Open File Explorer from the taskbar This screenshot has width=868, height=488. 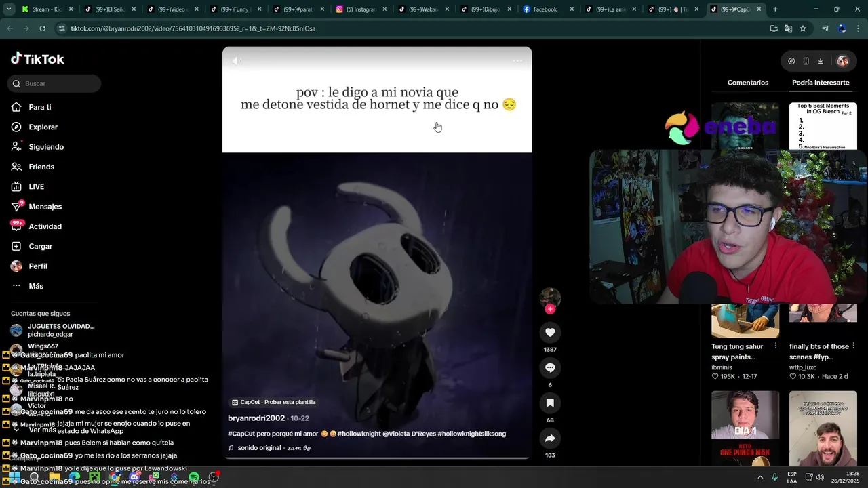point(54,477)
